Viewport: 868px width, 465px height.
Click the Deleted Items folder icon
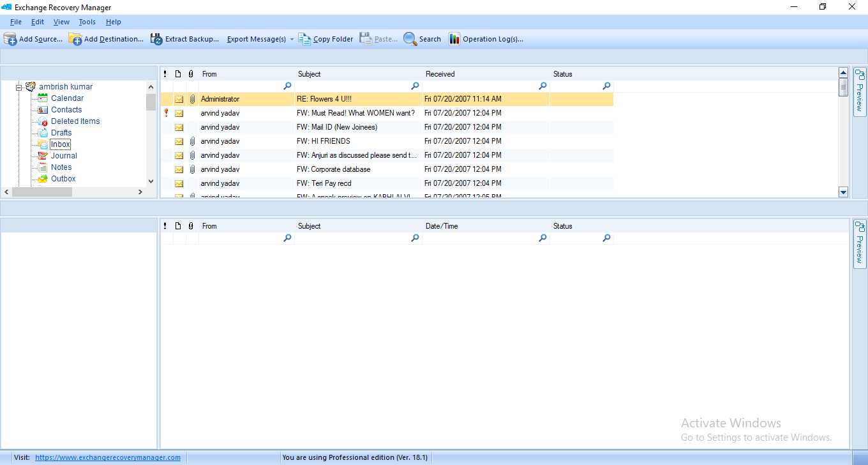(x=43, y=121)
